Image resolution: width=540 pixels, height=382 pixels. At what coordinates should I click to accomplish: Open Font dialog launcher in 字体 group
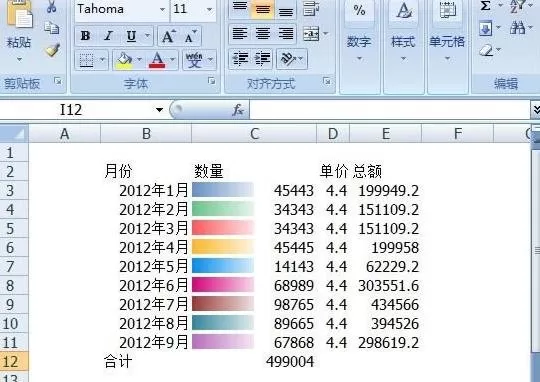pyautogui.click(x=211, y=81)
